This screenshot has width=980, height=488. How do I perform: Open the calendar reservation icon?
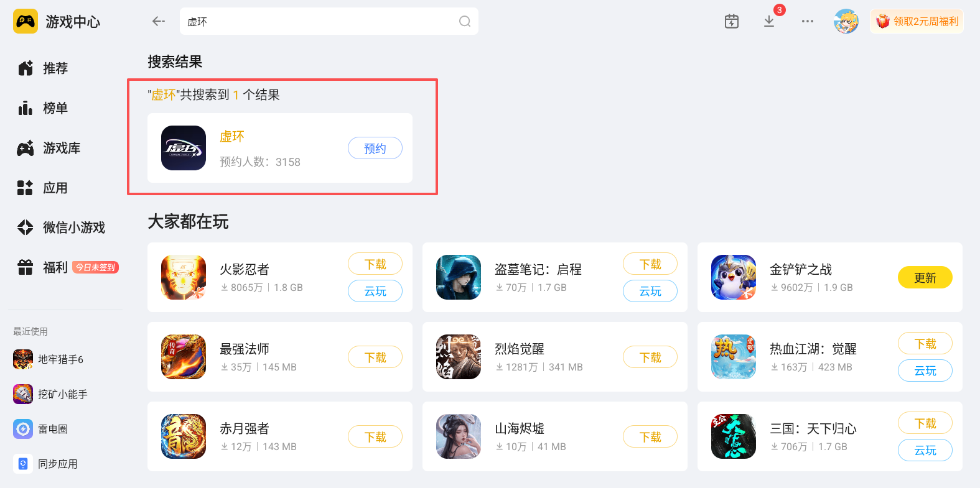[x=732, y=21]
